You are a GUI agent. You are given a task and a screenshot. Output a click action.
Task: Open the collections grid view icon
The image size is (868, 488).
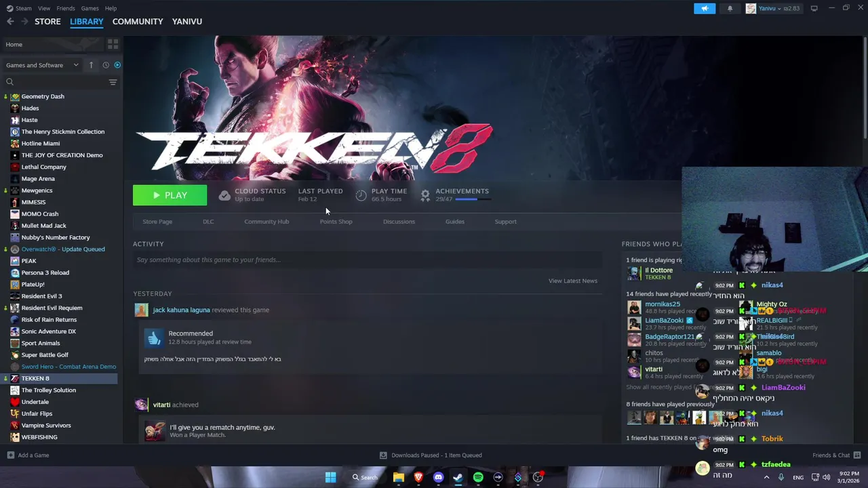coord(113,44)
